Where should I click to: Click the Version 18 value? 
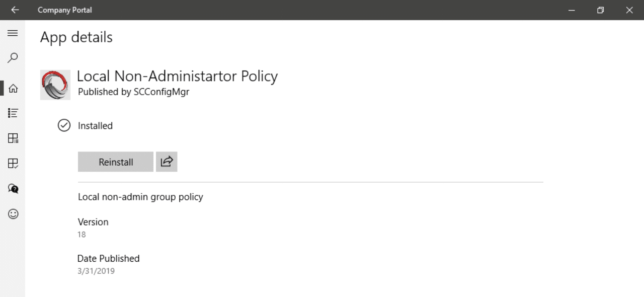pos(82,235)
